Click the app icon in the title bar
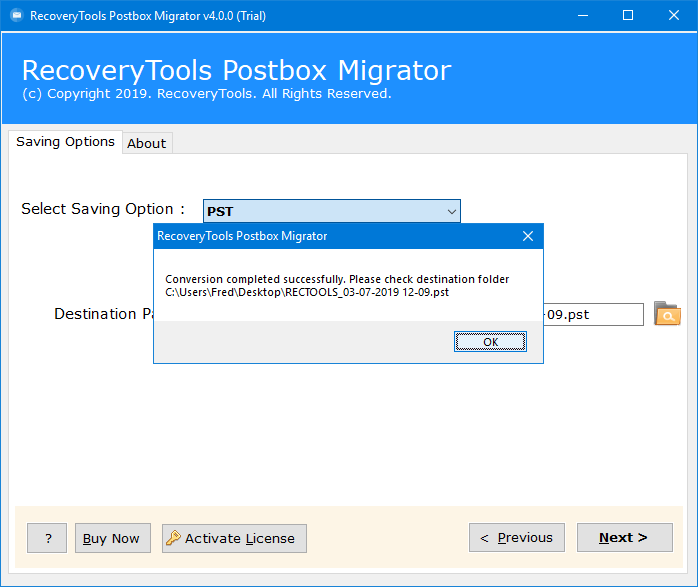This screenshot has width=698, height=587. click(x=16, y=16)
